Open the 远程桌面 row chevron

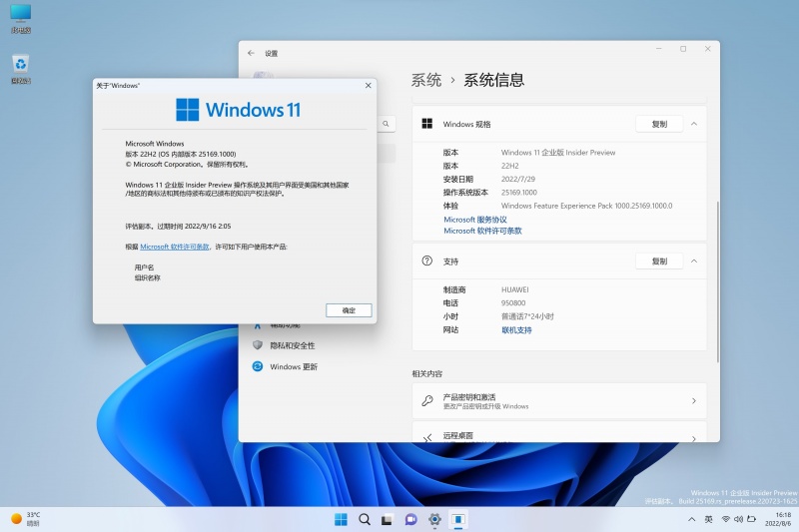(694, 438)
